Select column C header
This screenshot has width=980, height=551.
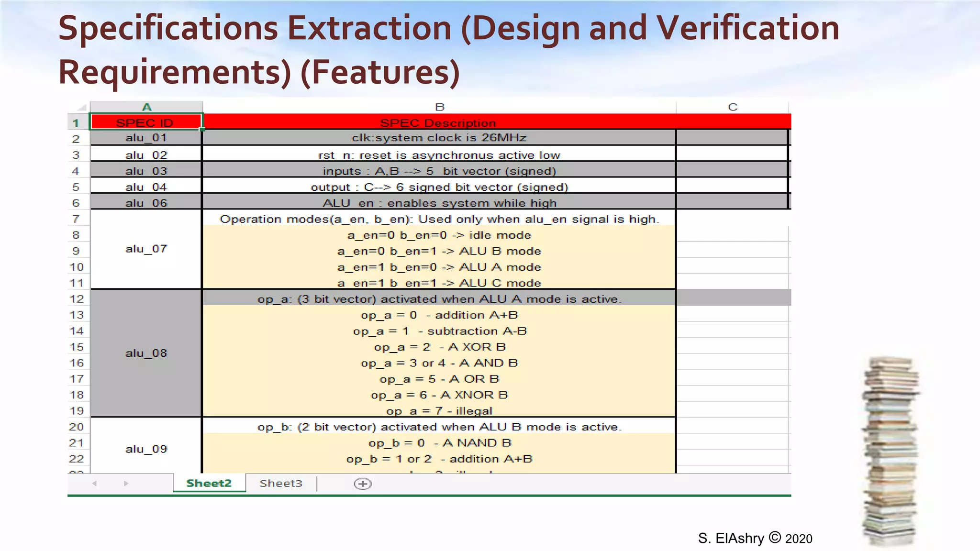pyautogui.click(x=732, y=107)
